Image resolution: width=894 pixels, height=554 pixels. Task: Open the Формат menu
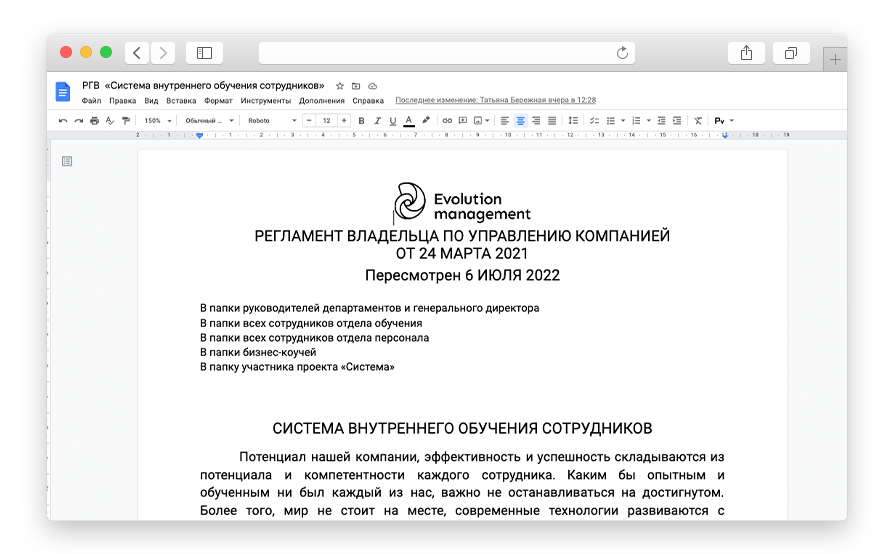(x=218, y=101)
